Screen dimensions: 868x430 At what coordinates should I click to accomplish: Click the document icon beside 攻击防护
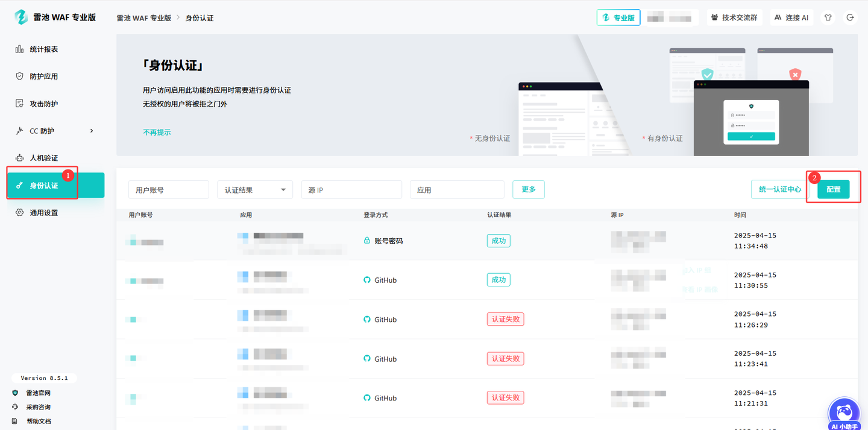coord(19,104)
